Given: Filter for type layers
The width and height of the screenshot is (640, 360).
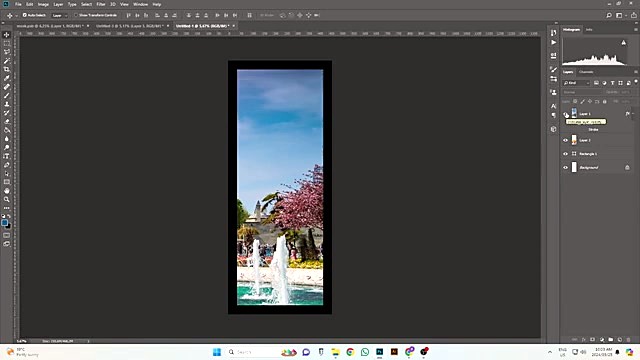Looking at the screenshot, I should tap(612, 83).
